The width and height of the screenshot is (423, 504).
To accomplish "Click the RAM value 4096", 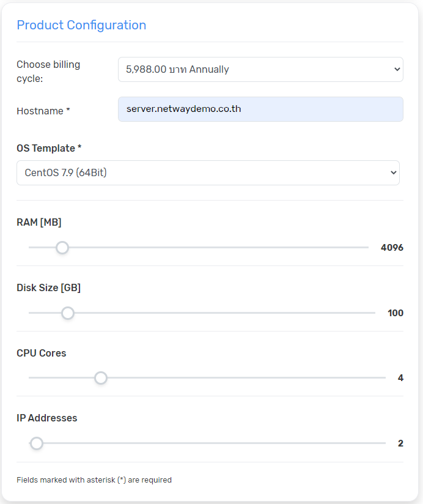I will coord(392,248).
